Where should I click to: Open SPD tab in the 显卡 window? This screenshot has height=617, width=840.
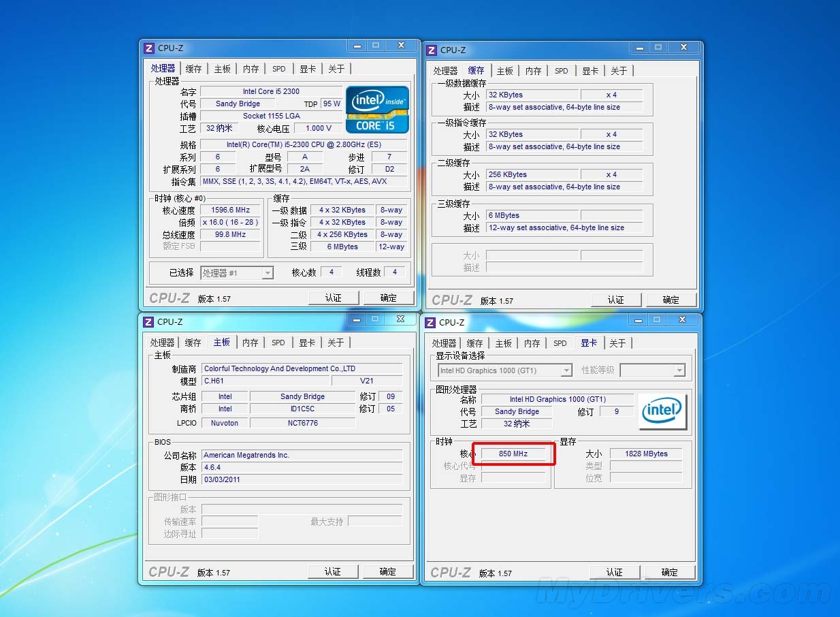(x=560, y=343)
